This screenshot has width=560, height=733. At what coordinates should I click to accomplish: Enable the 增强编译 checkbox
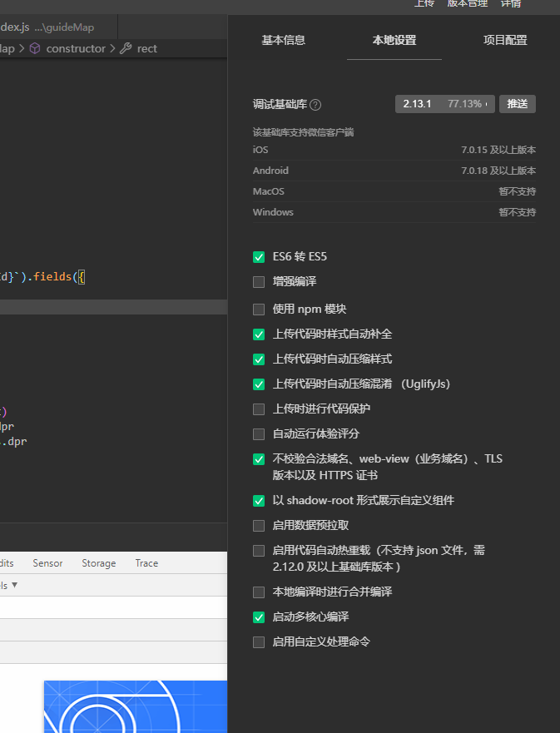(x=259, y=282)
